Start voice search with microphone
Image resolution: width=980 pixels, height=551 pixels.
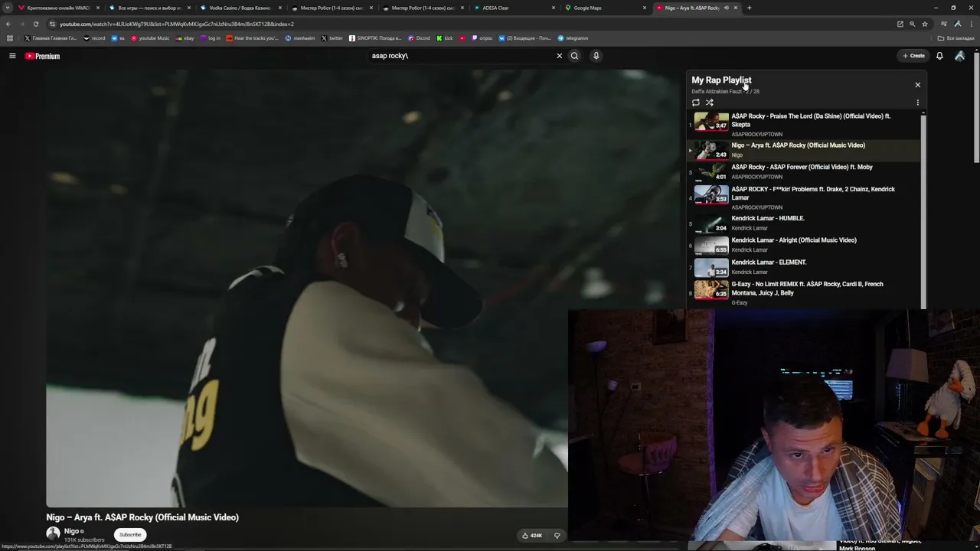click(596, 56)
